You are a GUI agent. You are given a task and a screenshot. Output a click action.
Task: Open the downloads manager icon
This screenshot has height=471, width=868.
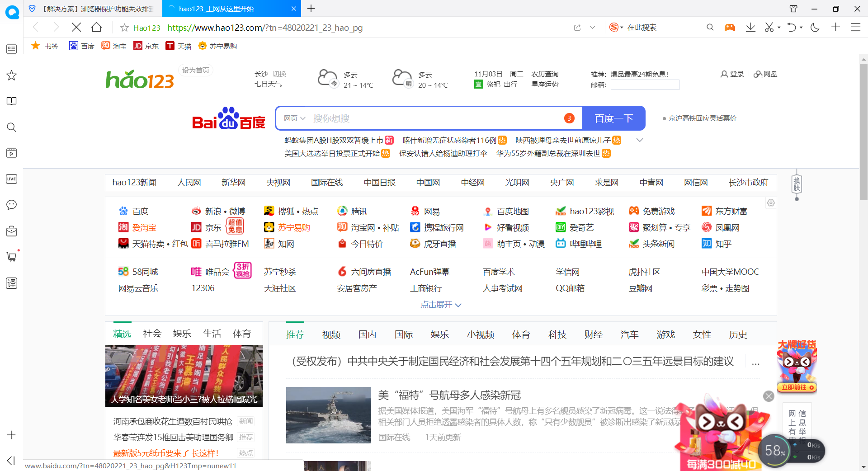750,28
